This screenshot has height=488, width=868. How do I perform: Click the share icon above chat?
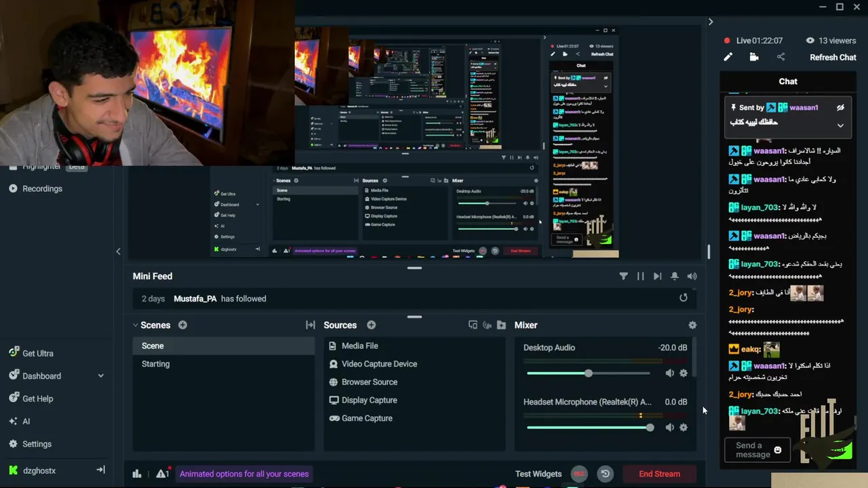(x=781, y=57)
